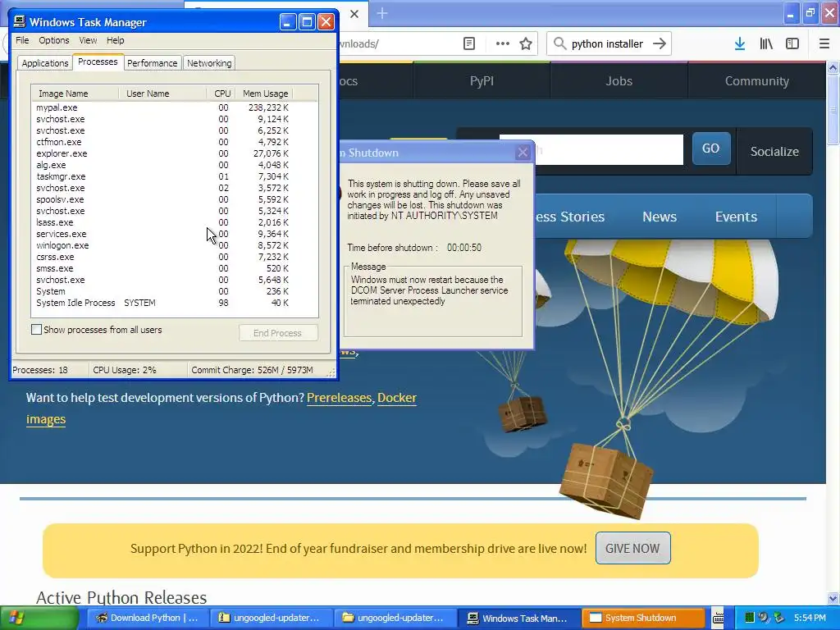The image size is (840, 630).
Task: Click the End Process button
Action: 278,333
